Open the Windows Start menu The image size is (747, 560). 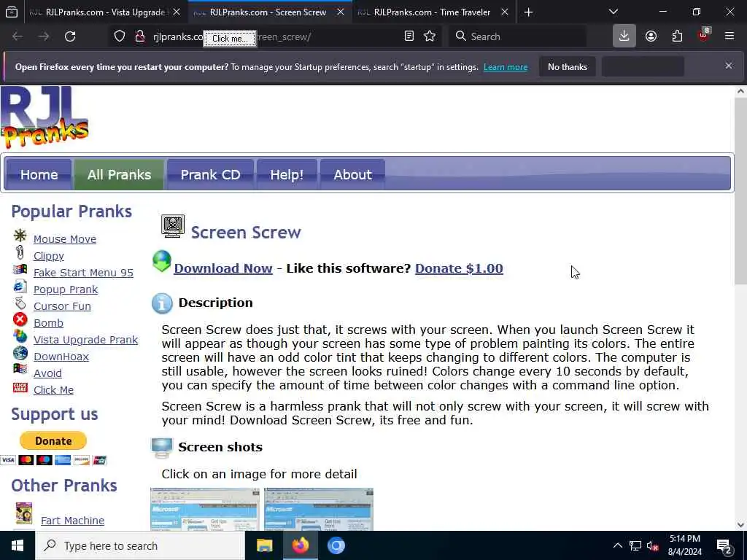18,545
